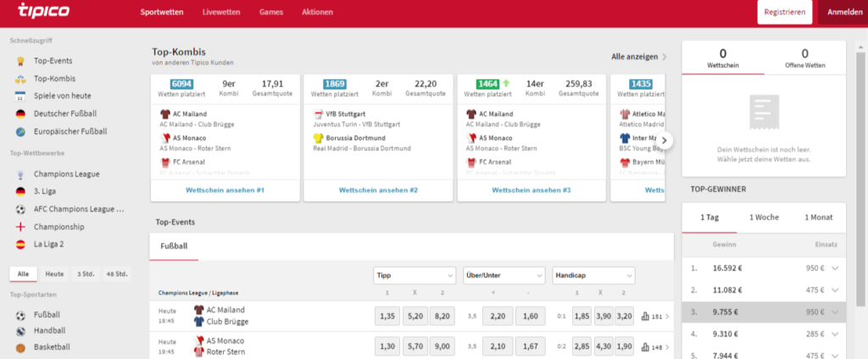Select the 1 Woche winners tab
868x359 pixels.
(764, 217)
